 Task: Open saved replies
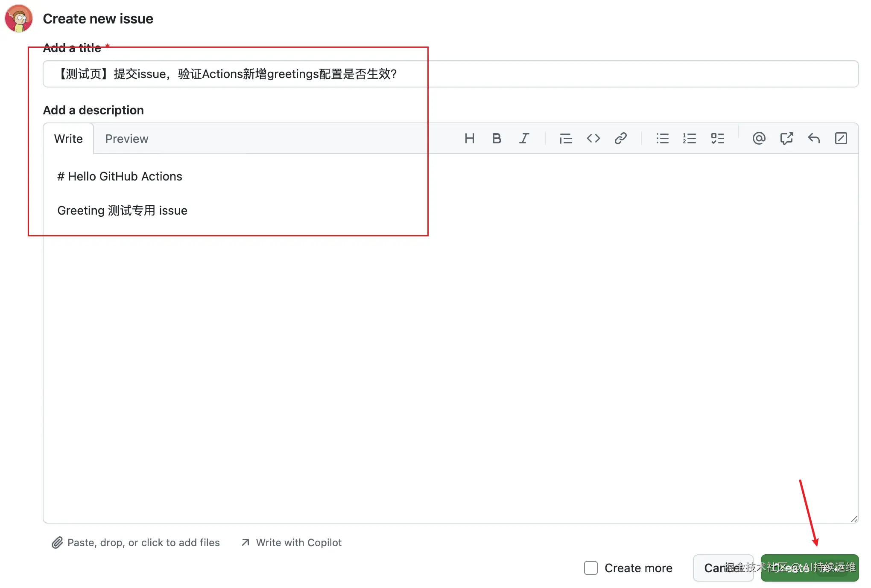[814, 138]
